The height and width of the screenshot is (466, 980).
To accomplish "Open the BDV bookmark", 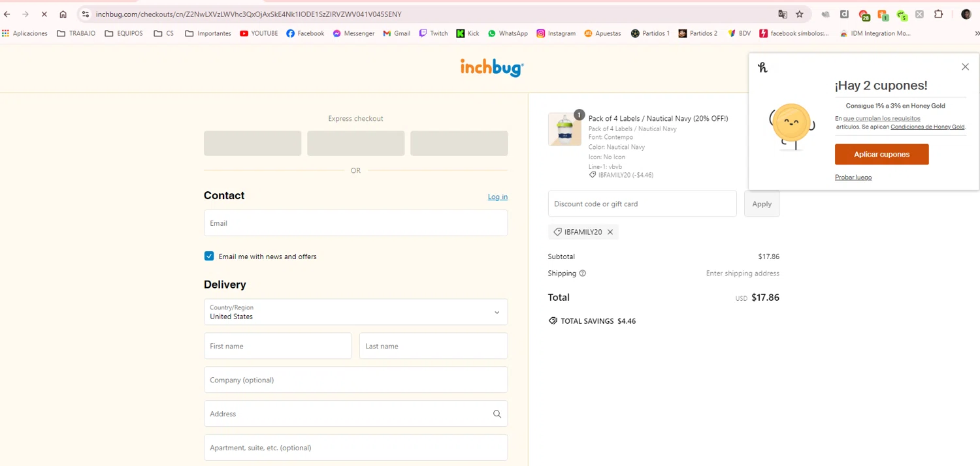I will click(x=739, y=33).
